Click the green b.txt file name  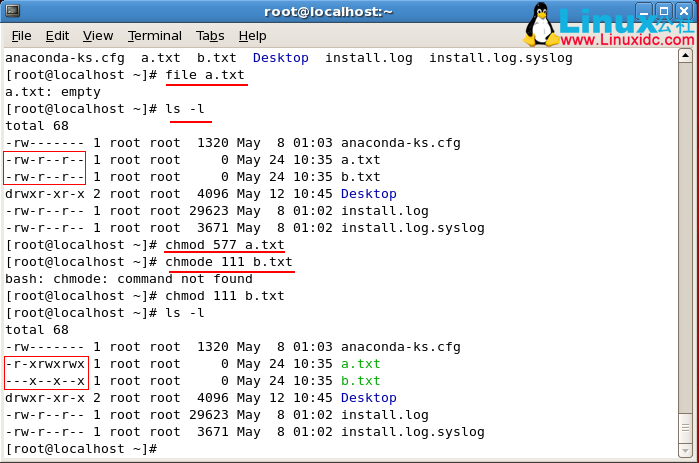[361, 381]
